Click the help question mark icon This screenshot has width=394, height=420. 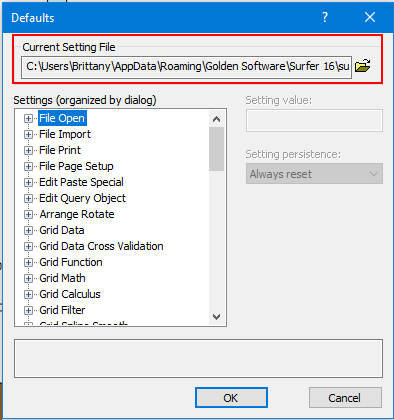click(x=325, y=17)
